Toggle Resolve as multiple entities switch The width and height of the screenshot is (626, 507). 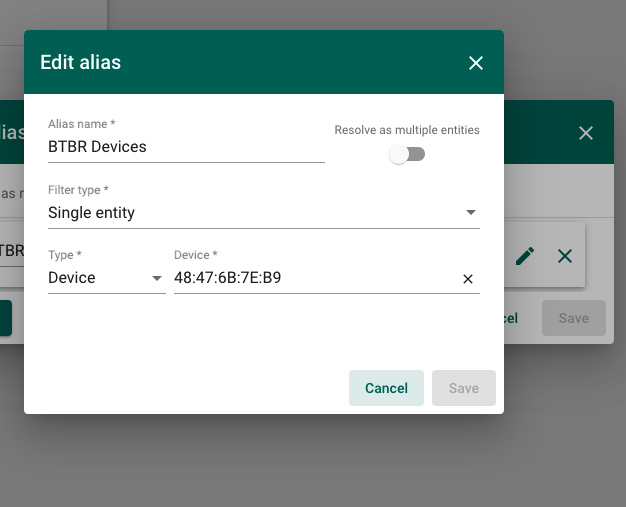[407, 154]
